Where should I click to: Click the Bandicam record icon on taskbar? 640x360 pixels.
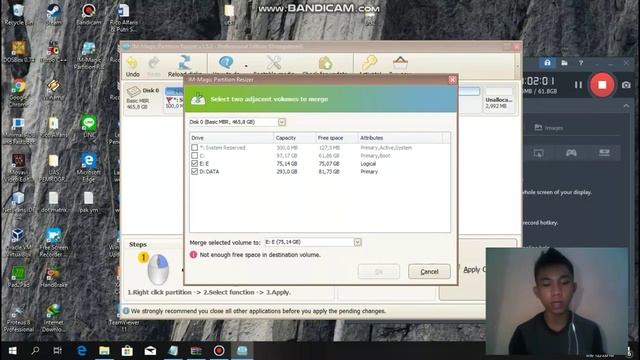pyautogui.click(x=219, y=351)
